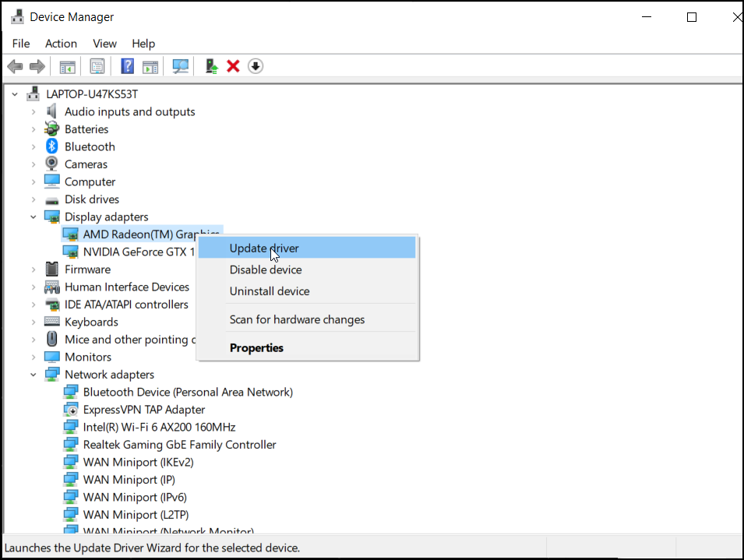Click the Update device driver toolbar icon
This screenshot has height=560, width=744.
click(x=211, y=66)
